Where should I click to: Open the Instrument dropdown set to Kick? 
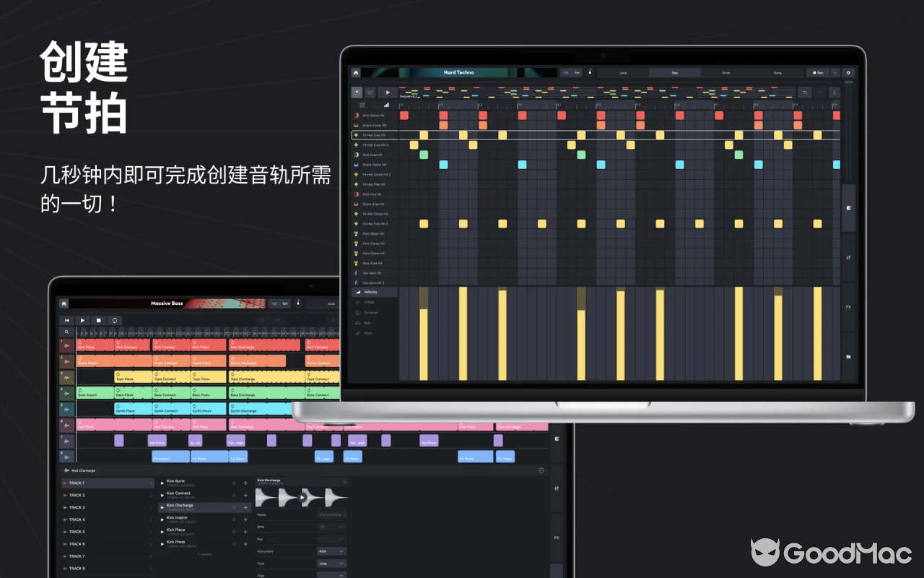(x=331, y=551)
